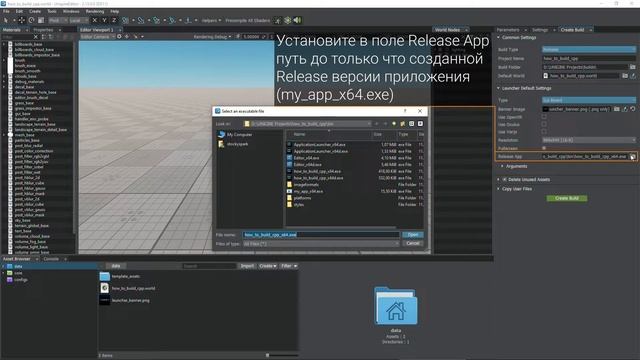This screenshot has width=640, height=360.
Task: Click the green Create Build button
Action: coord(567,198)
